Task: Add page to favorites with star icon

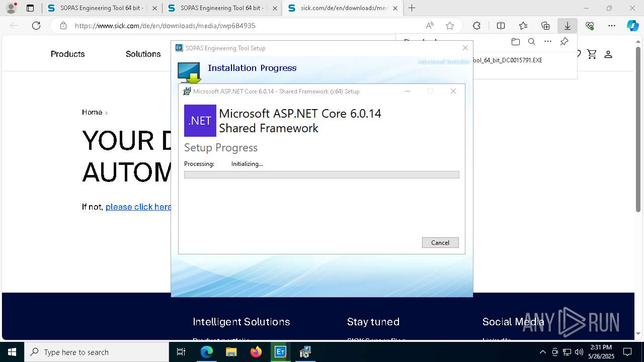Action: (x=450, y=26)
